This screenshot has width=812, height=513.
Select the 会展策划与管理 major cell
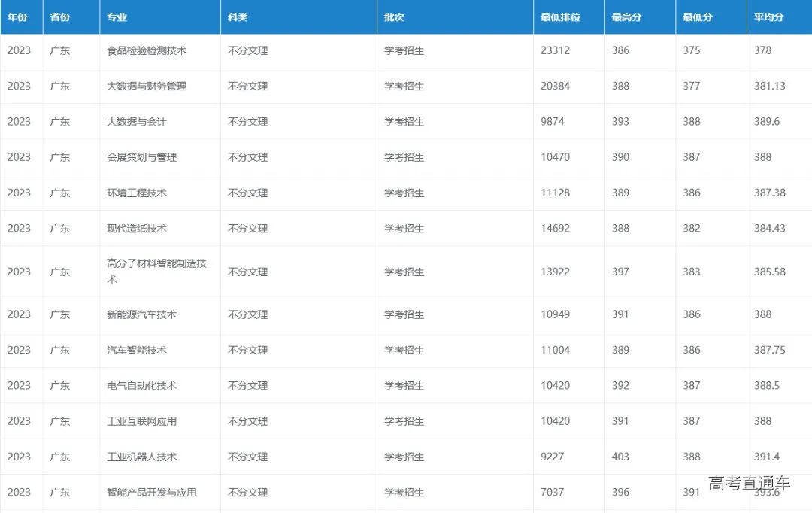coord(140,157)
